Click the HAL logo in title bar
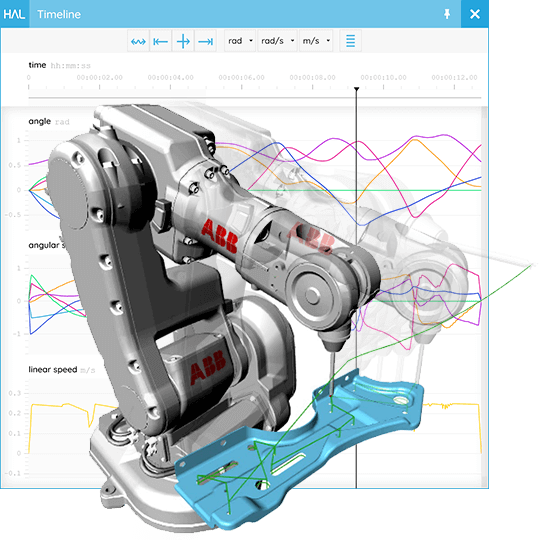This screenshot has width=540, height=540. click(x=14, y=14)
